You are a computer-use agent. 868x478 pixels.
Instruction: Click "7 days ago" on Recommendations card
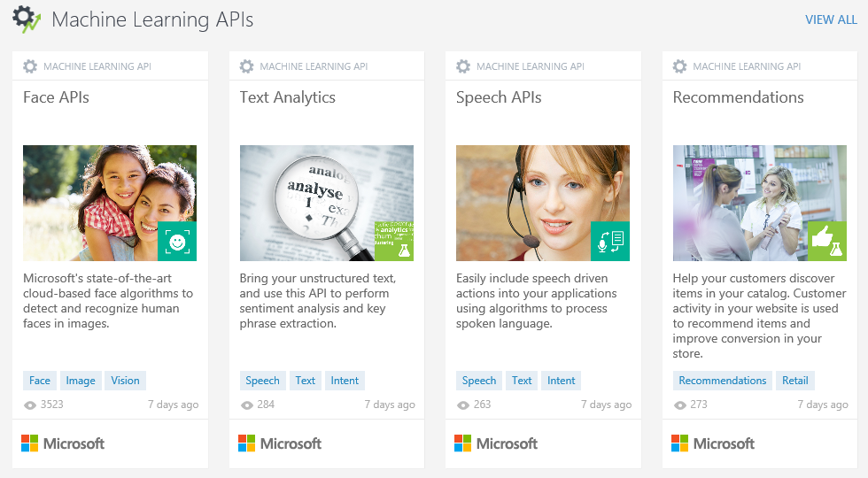coord(823,405)
